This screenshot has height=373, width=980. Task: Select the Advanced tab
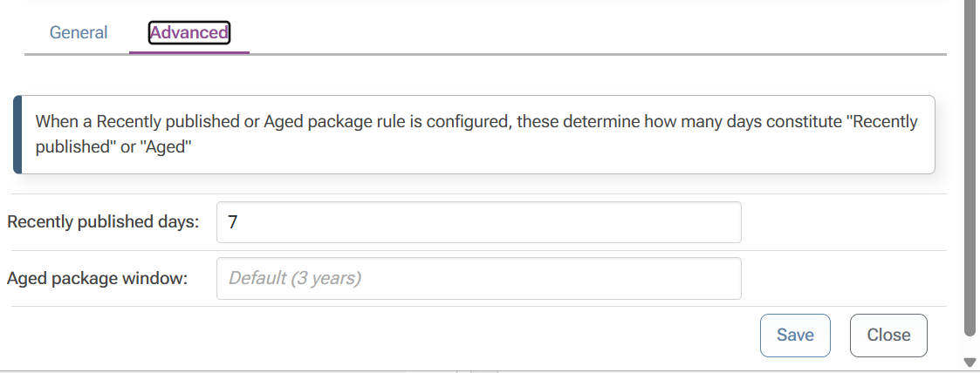coord(188,33)
